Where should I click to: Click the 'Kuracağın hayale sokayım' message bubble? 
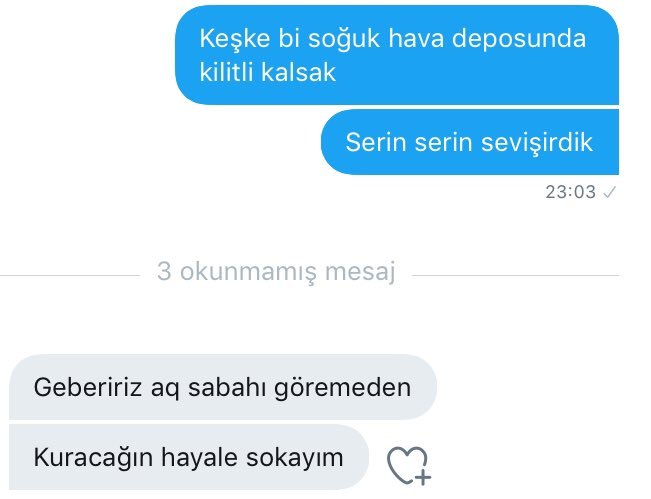pyautogui.click(x=189, y=457)
